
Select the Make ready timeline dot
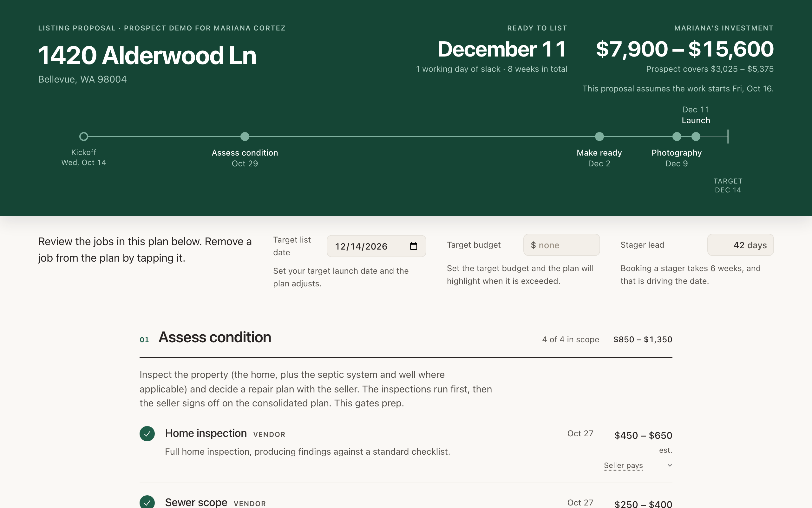coord(599,137)
